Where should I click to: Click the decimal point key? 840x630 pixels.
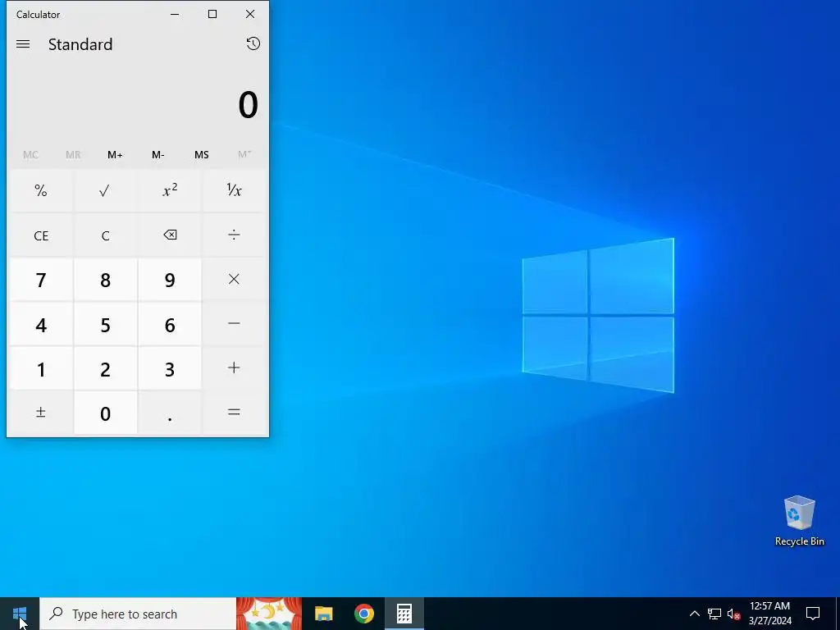[170, 413]
